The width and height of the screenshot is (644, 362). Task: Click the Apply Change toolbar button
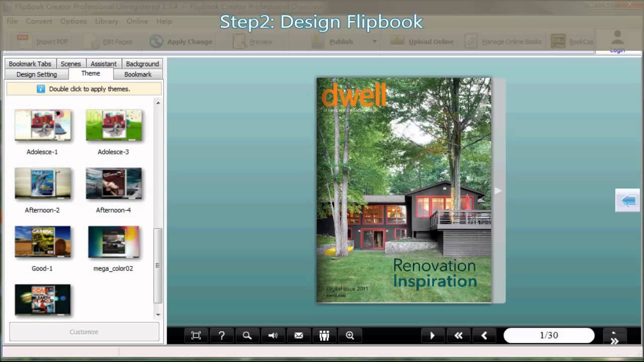click(181, 42)
